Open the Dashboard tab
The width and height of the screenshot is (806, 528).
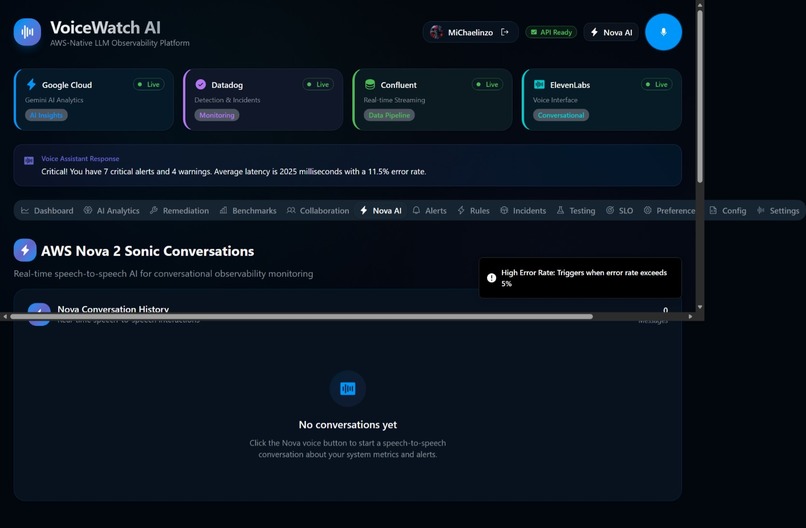47,211
